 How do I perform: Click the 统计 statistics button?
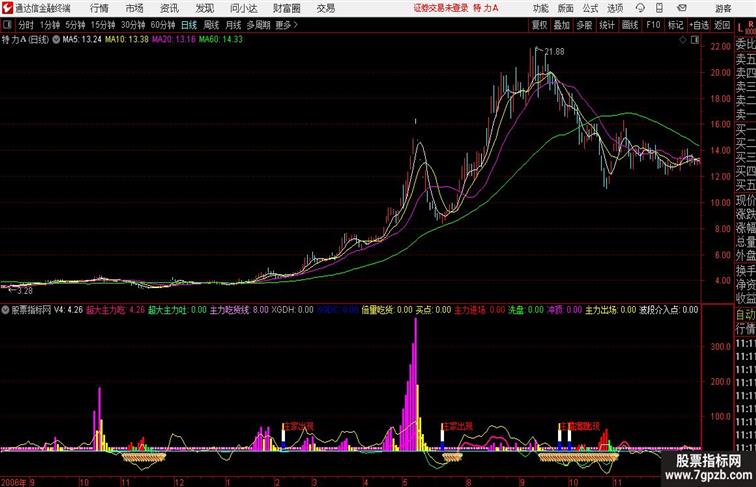[607, 25]
